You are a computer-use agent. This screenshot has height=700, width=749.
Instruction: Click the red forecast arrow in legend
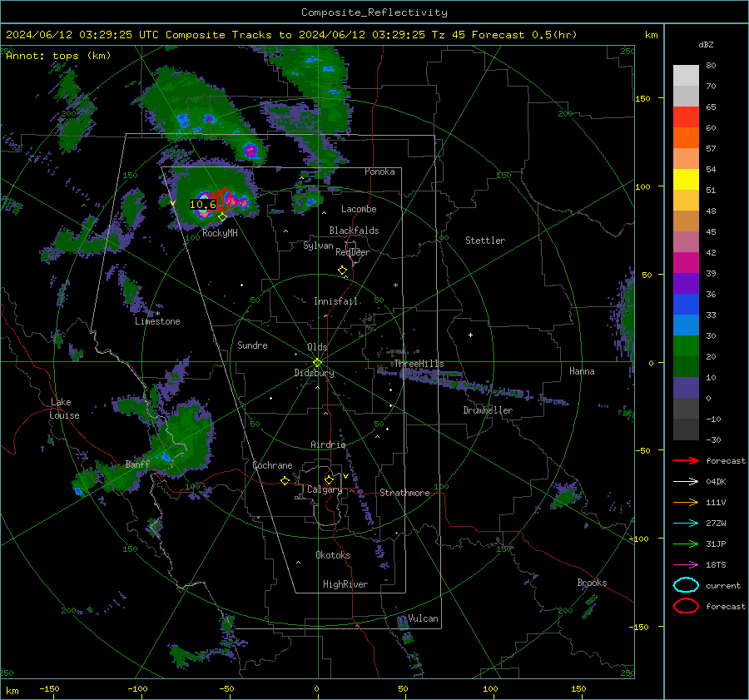point(686,460)
